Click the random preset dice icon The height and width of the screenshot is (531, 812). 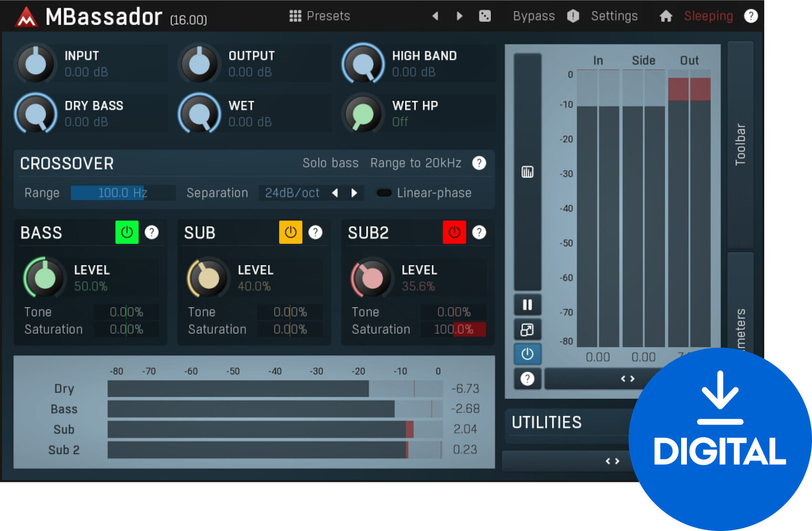click(x=484, y=16)
